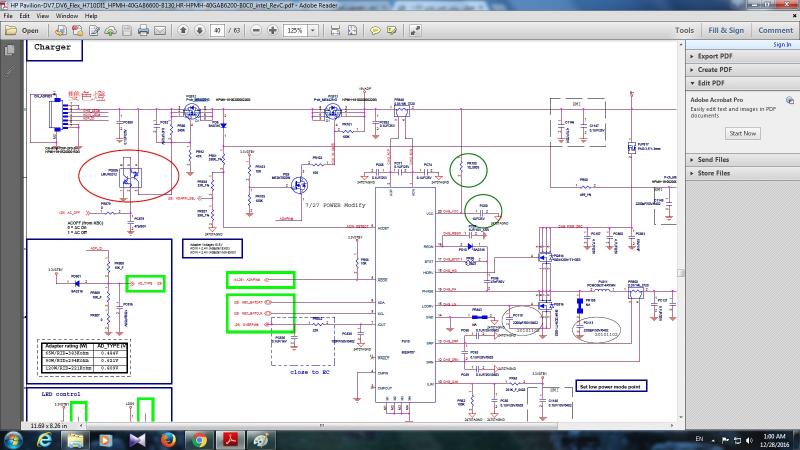Screen dimensions: 800x450
Task: Open Windows Explorer from the taskbar
Action: [x=76, y=440]
